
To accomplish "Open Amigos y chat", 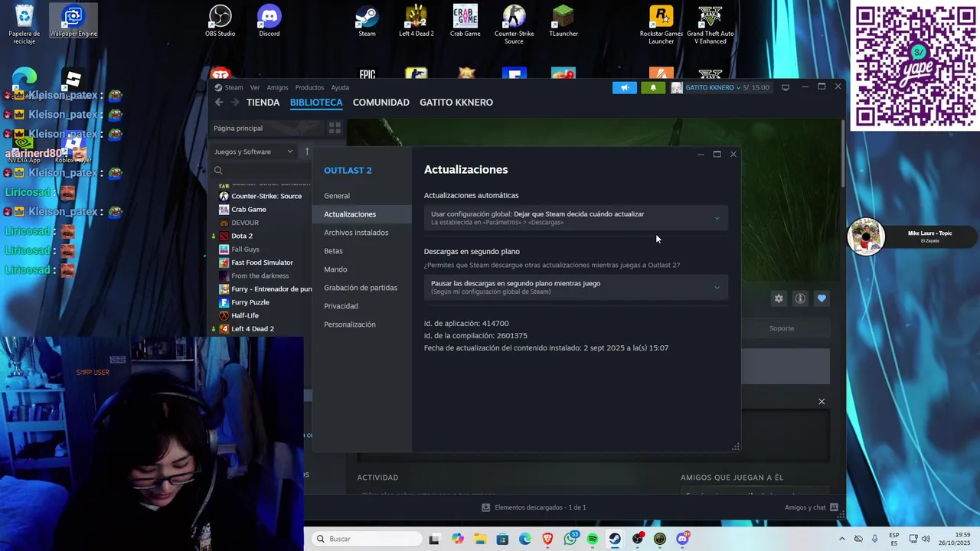I will pos(811,507).
